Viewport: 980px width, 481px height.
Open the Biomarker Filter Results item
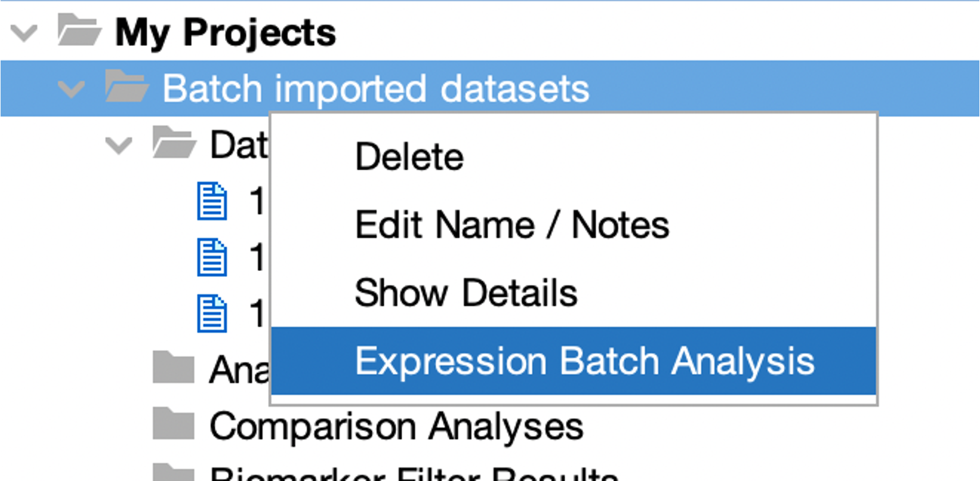[x=414, y=474]
